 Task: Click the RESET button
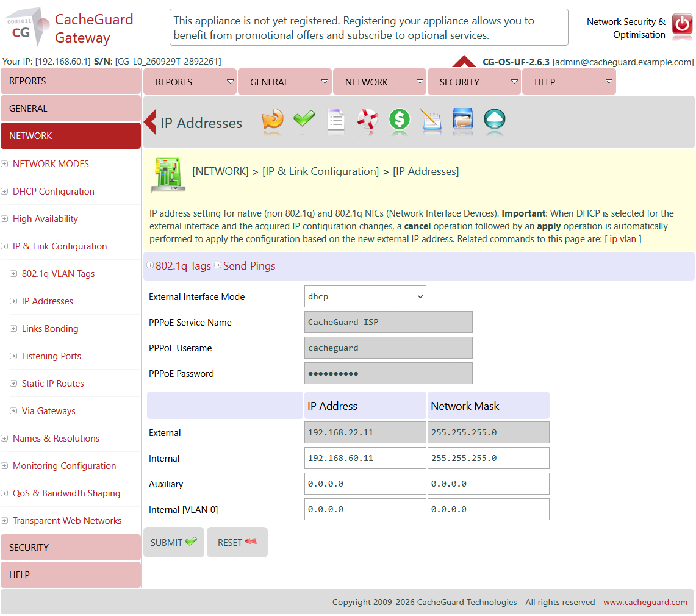pos(237,542)
